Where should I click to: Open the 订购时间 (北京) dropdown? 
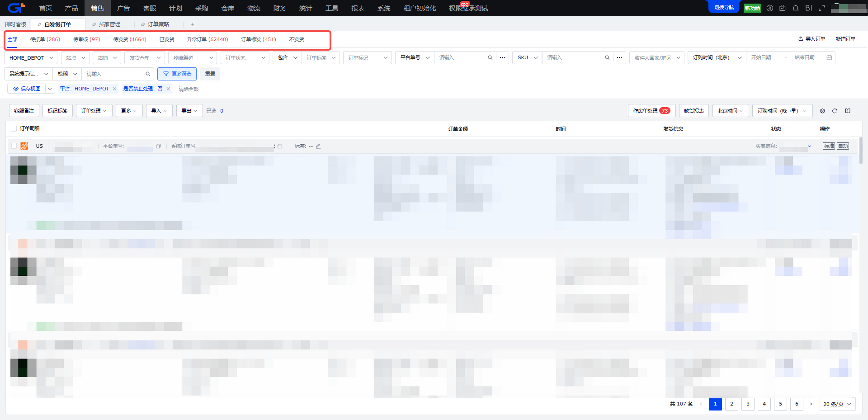(x=717, y=58)
